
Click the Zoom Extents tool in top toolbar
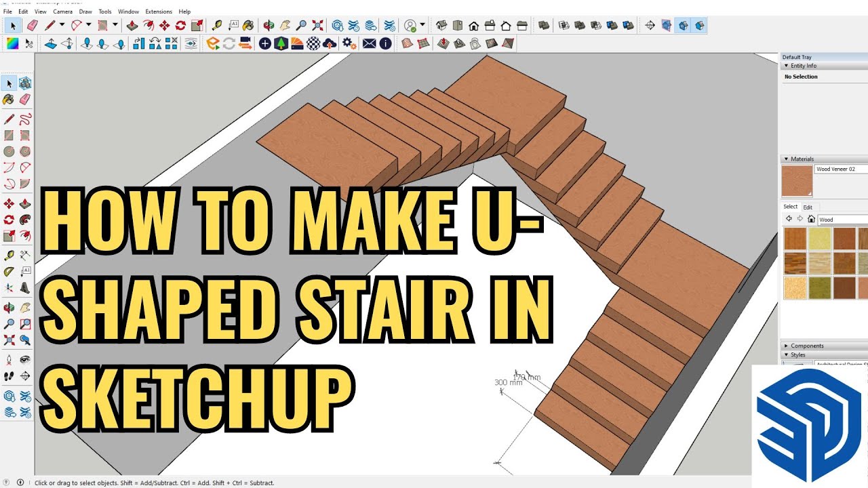click(x=317, y=26)
